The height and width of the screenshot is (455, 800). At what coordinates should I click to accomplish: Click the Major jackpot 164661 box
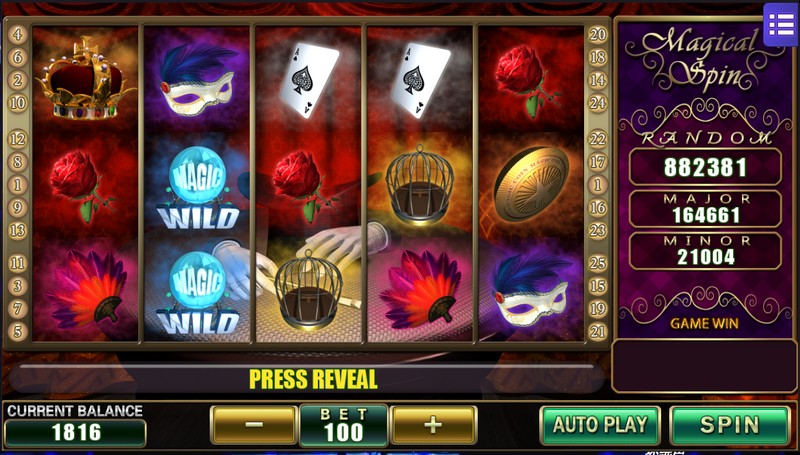tap(705, 209)
